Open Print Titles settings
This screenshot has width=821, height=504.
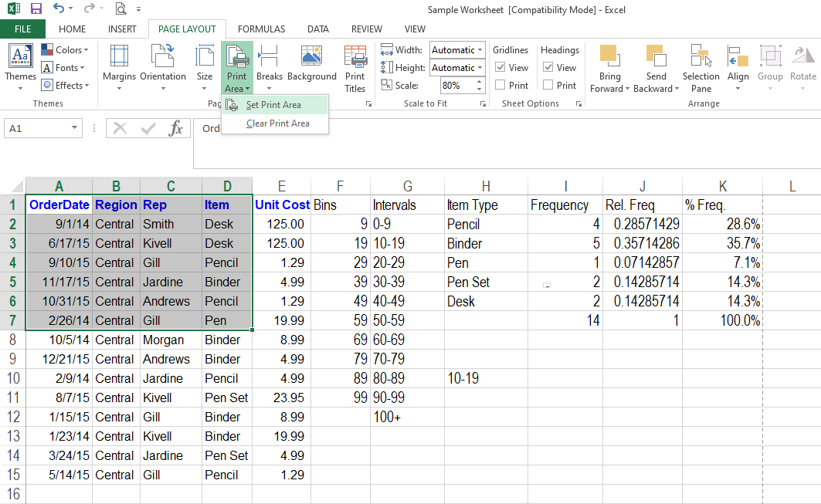click(x=355, y=66)
